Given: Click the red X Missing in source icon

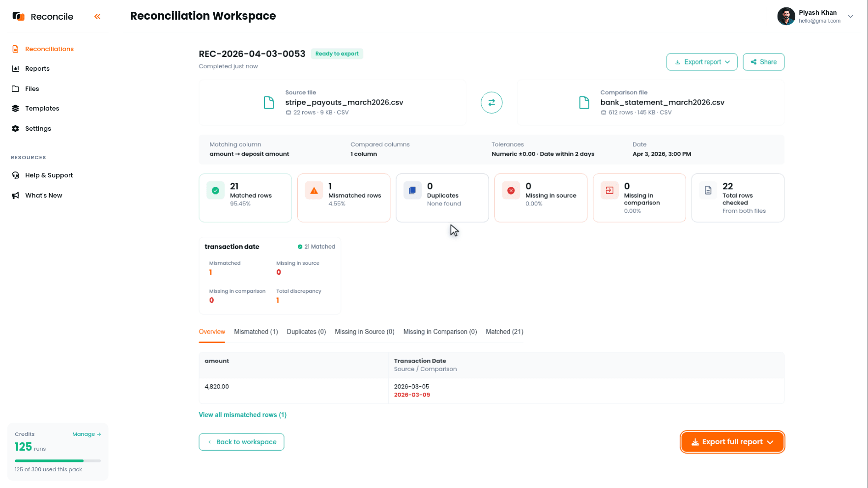Looking at the screenshot, I should click(511, 190).
